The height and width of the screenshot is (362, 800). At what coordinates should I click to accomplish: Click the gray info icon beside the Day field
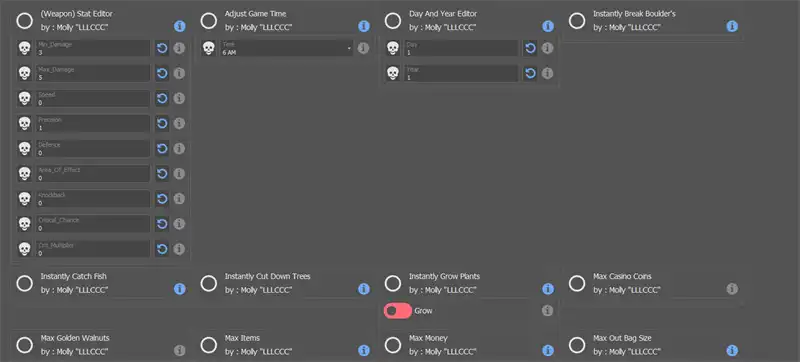[x=547, y=48]
